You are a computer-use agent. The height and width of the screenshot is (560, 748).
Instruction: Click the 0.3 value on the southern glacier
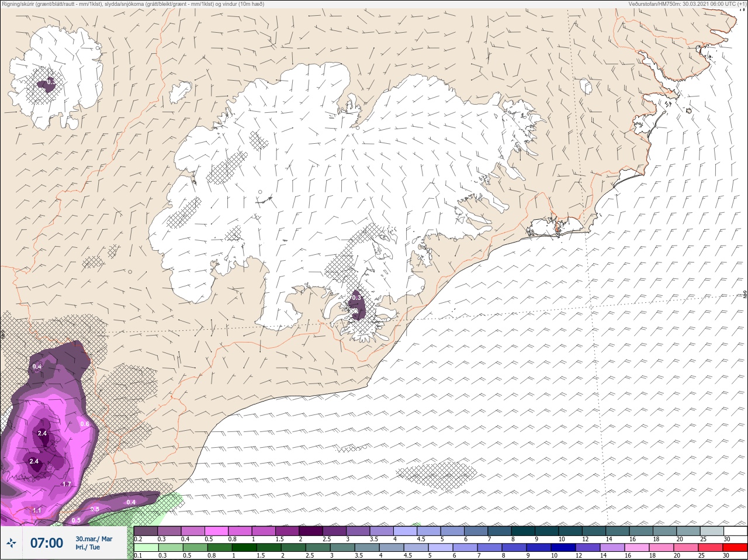coord(355,298)
